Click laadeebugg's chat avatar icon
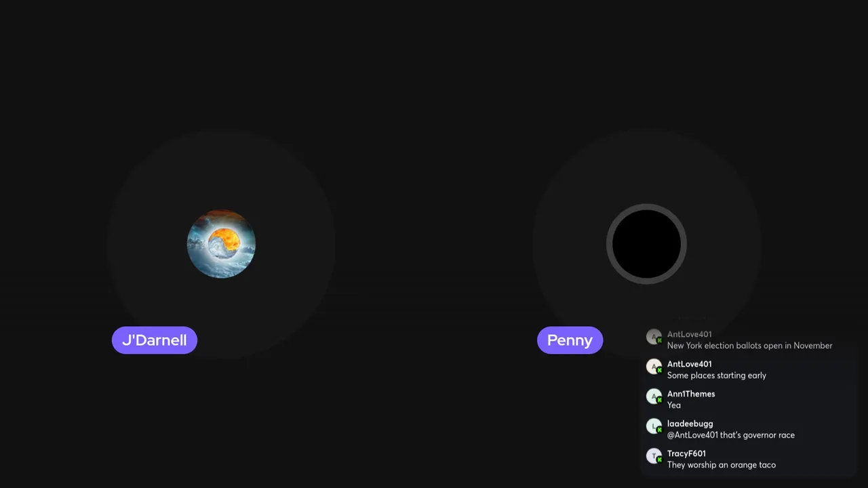Viewport: 868px width, 488px height. [654, 426]
